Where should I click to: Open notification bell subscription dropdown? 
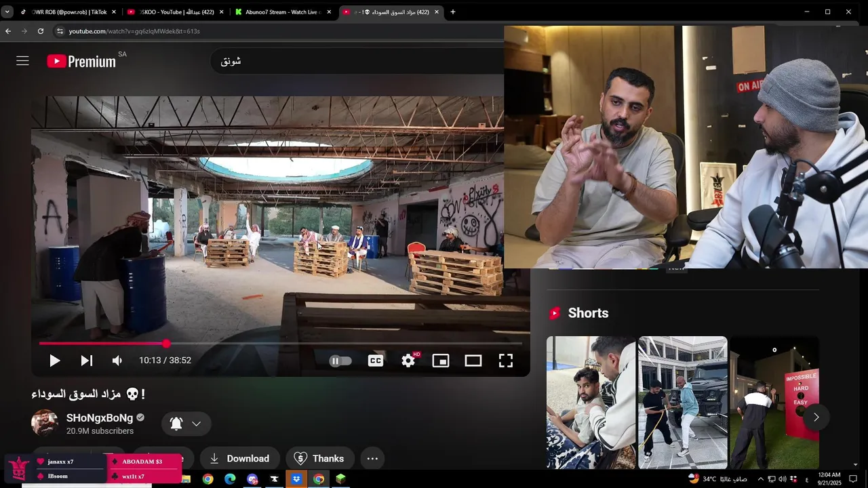tap(186, 424)
